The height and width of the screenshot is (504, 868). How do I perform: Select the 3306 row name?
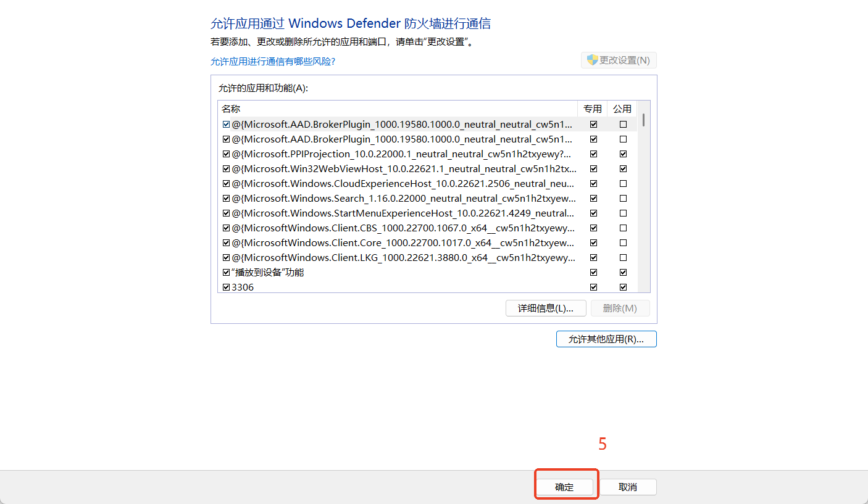[243, 287]
